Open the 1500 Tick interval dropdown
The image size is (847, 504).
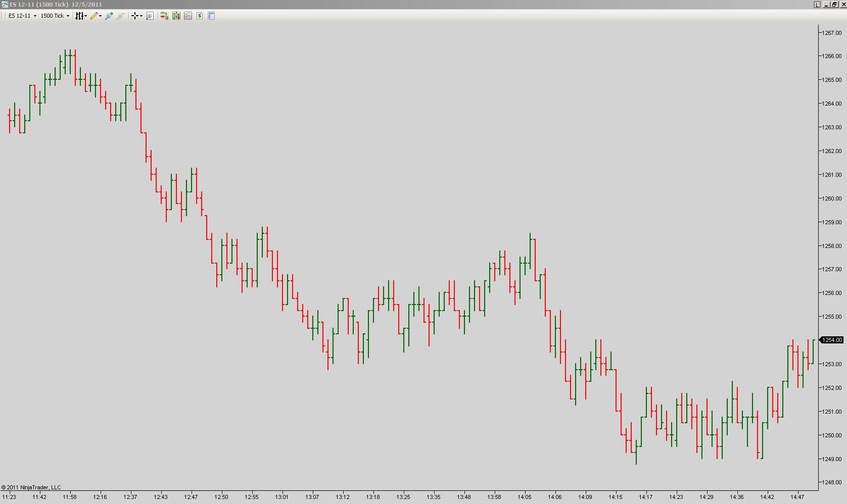pos(55,16)
